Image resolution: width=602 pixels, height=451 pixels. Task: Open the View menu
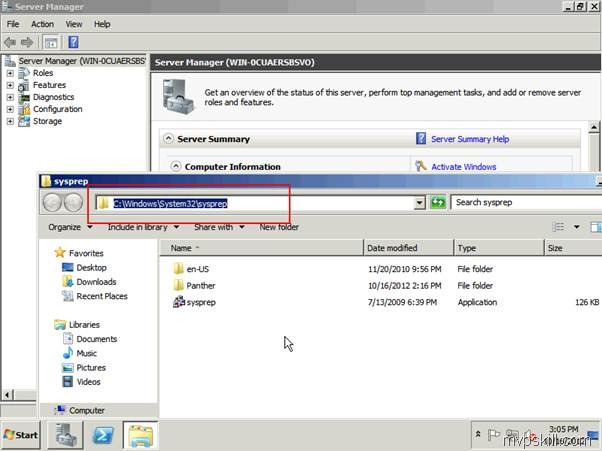pyautogui.click(x=74, y=24)
